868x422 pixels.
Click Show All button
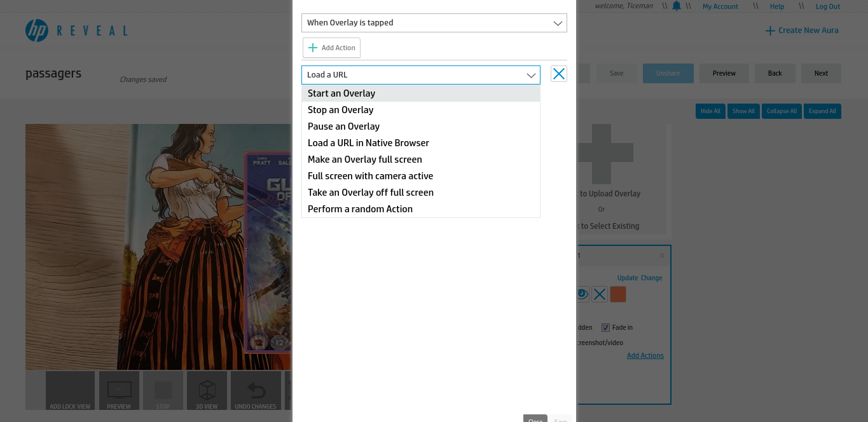743,111
